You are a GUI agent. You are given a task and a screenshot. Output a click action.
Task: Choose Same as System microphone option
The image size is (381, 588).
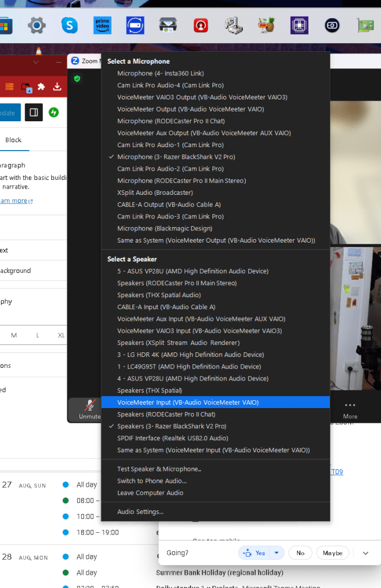coord(215,240)
